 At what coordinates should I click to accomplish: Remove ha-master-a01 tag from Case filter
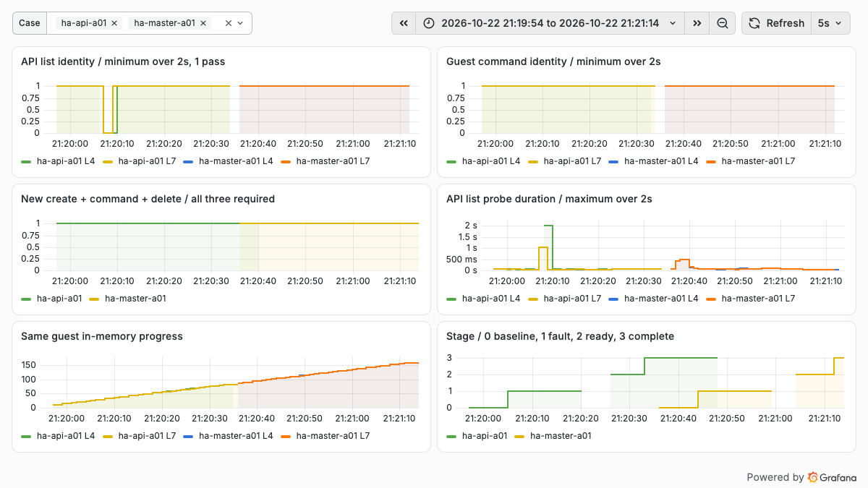click(x=203, y=23)
